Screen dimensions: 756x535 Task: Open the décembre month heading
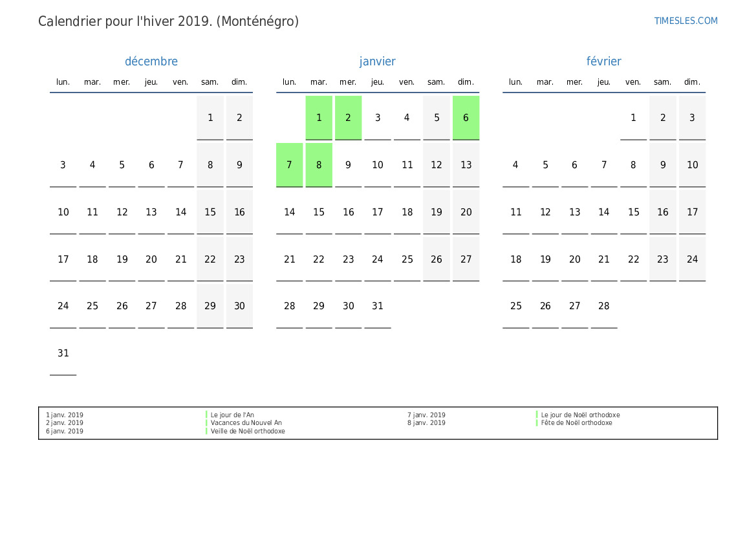151,61
